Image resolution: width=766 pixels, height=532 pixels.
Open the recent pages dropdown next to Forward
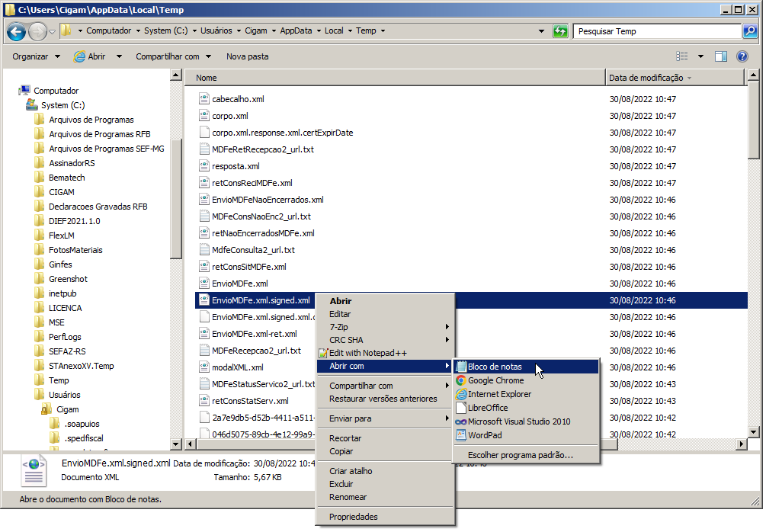click(x=52, y=32)
